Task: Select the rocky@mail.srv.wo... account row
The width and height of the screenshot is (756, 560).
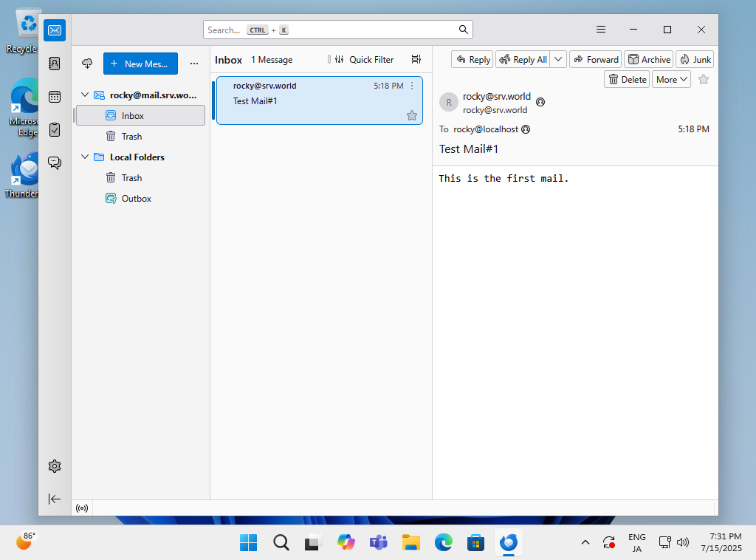Action: pyautogui.click(x=140, y=95)
